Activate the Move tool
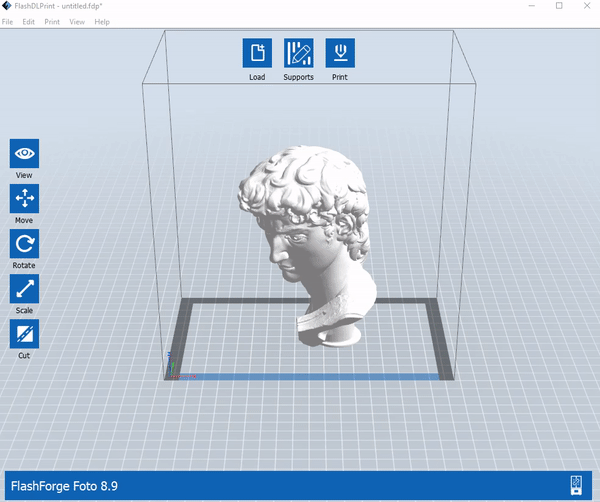 click(x=24, y=198)
